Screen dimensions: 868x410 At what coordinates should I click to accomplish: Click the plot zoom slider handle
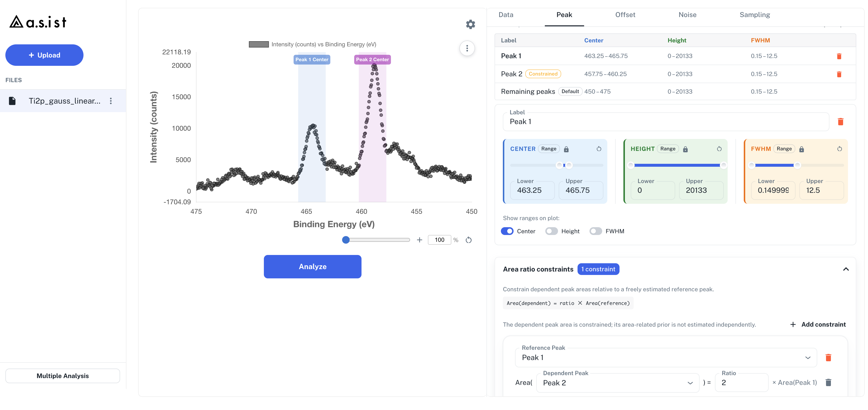346,240
